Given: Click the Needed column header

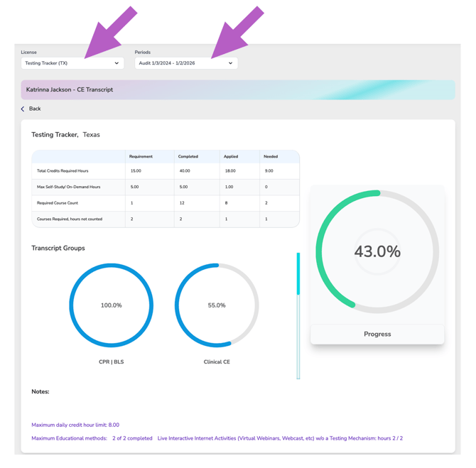Looking at the screenshot, I should tap(271, 156).
